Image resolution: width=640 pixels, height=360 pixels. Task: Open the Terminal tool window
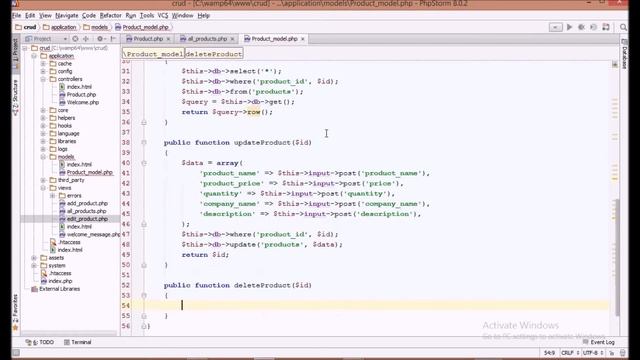(78, 342)
